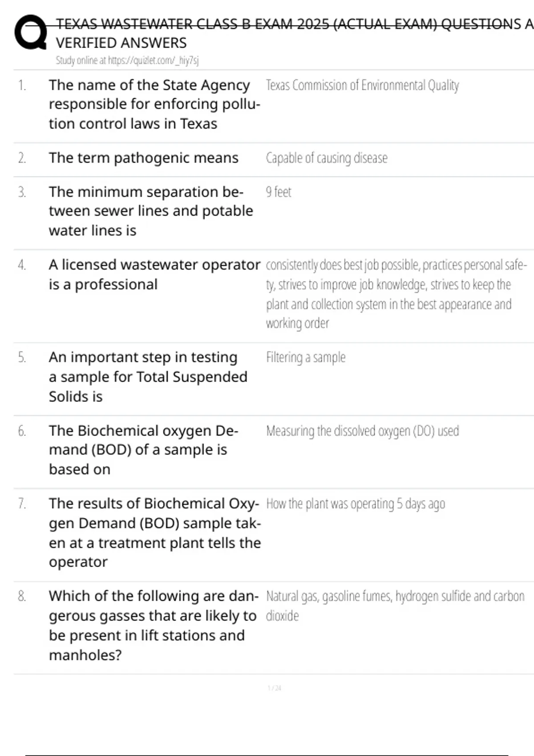Open the quizlet.com study online link

(x=127, y=60)
